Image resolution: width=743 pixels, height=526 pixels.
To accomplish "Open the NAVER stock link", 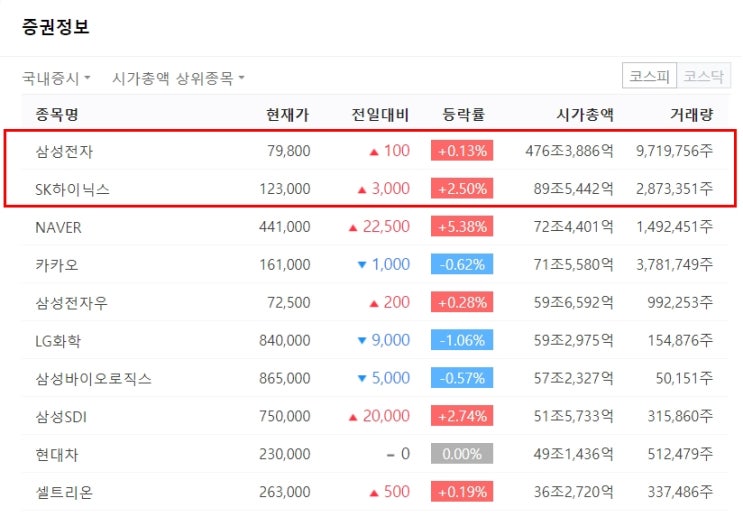I will coord(58,227).
